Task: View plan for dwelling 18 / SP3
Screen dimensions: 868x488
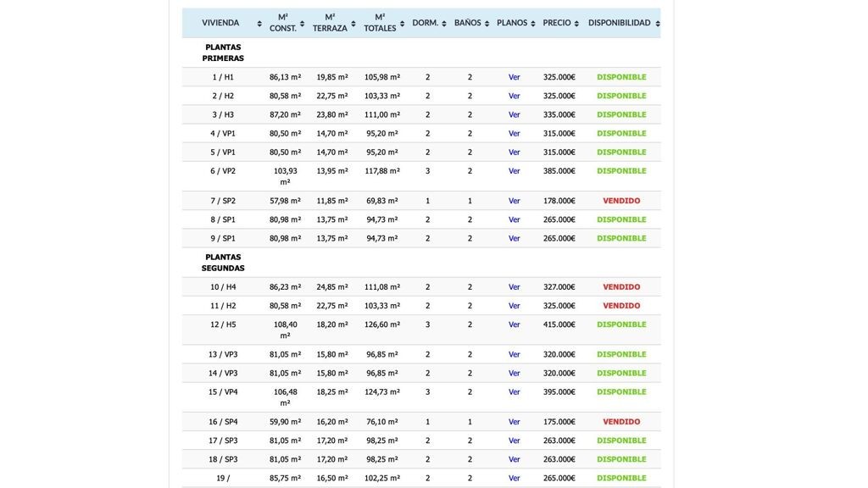Action: point(515,459)
